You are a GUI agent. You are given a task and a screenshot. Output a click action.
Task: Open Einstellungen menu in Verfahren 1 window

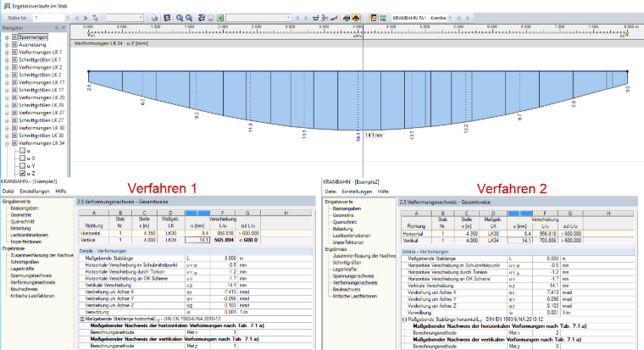[x=35, y=191]
